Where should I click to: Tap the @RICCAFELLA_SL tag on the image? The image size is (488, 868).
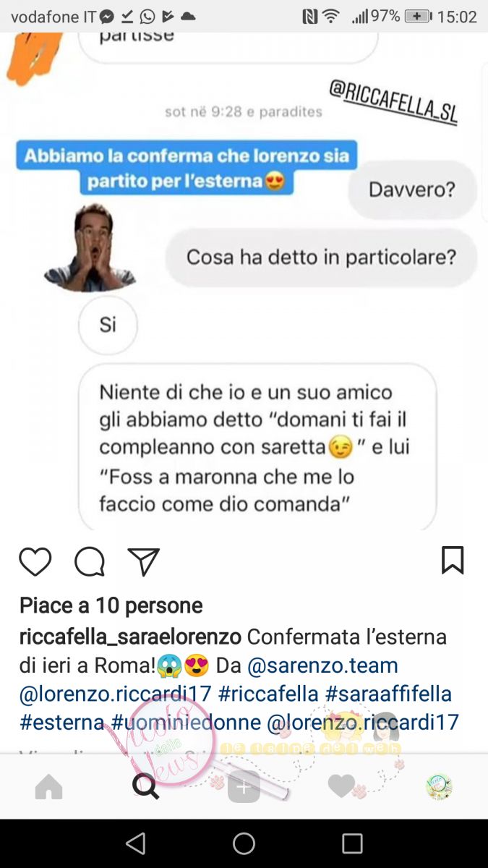[394, 103]
